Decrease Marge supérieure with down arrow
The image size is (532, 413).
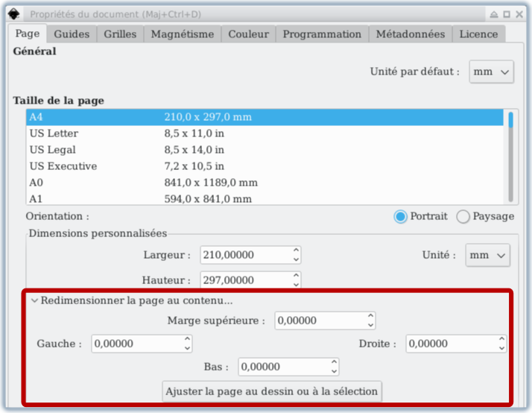click(370, 325)
